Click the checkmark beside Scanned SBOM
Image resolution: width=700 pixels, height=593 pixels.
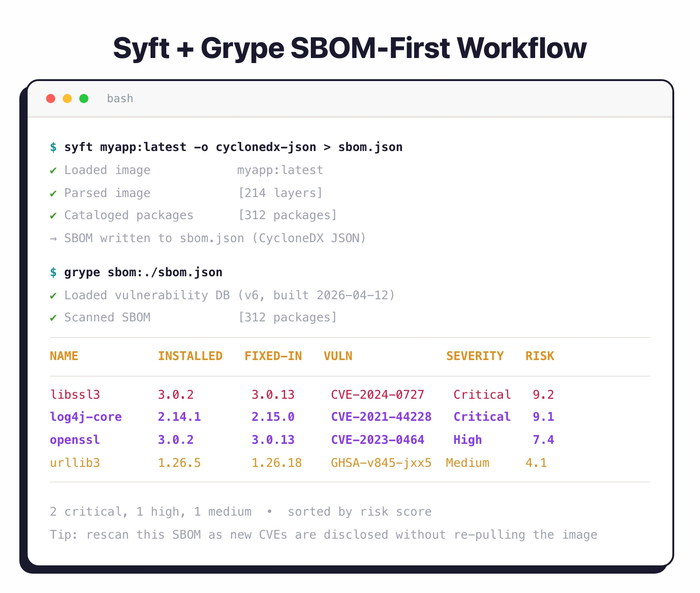(x=53, y=317)
